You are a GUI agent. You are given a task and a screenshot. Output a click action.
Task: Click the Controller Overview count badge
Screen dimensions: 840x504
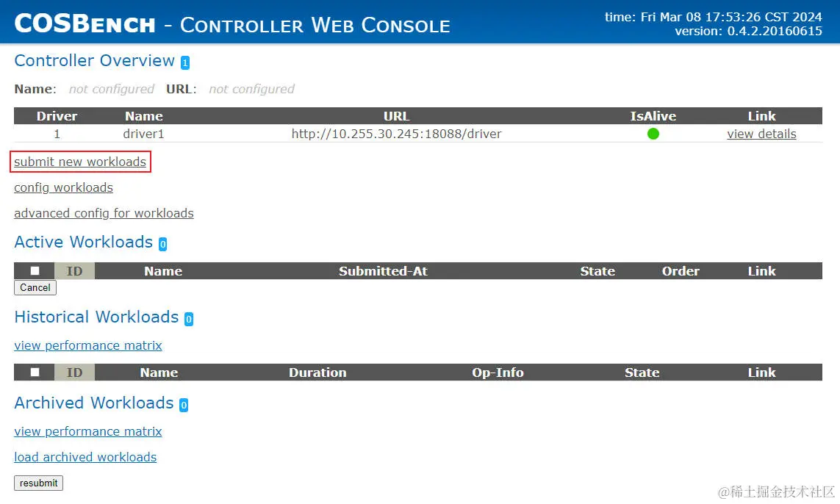coord(185,63)
